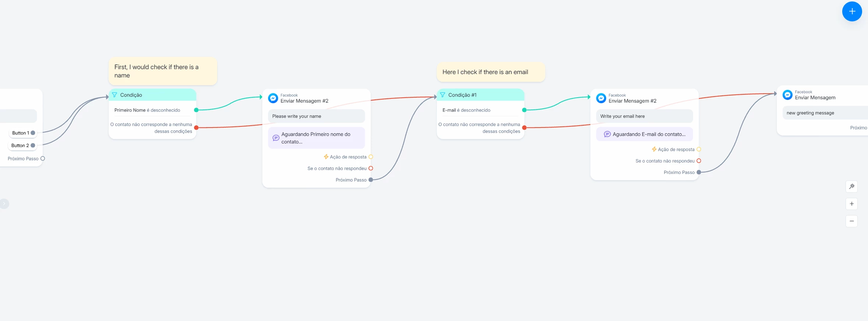Click Messenger icon on email message node

pos(601,98)
